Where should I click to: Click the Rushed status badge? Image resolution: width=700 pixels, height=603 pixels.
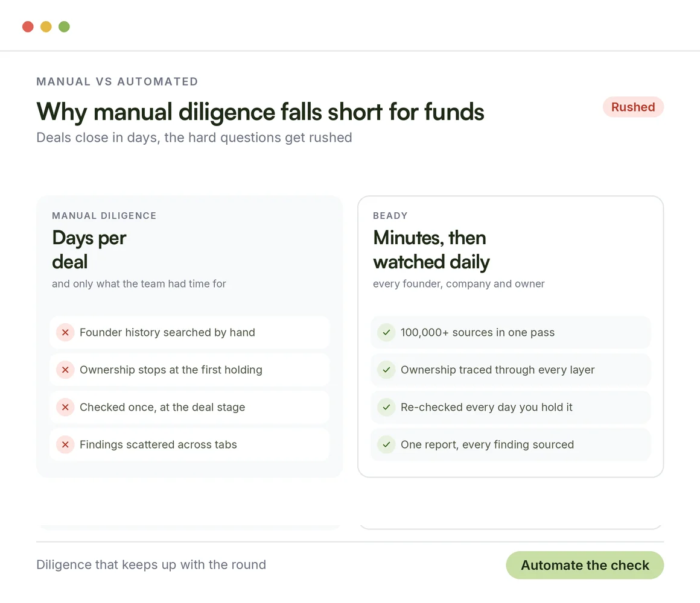click(x=633, y=107)
